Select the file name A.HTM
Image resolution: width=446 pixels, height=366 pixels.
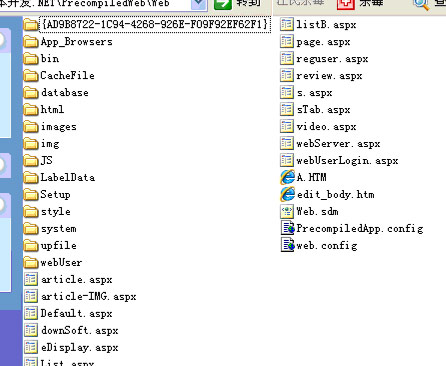coord(311,178)
